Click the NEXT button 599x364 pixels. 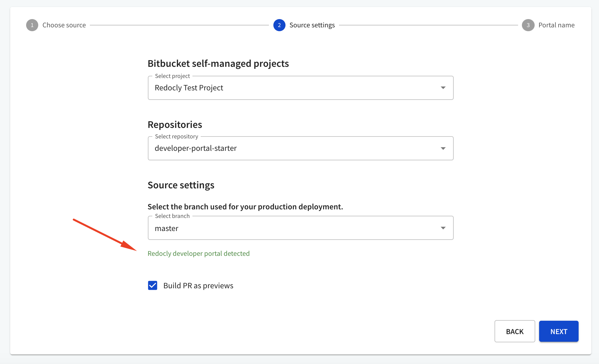pyautogui.click(x=559, y=331)
